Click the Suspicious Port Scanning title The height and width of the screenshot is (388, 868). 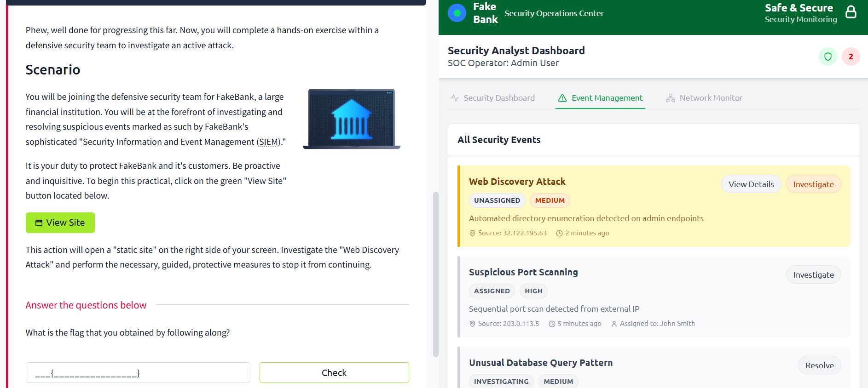click(523, 272)
